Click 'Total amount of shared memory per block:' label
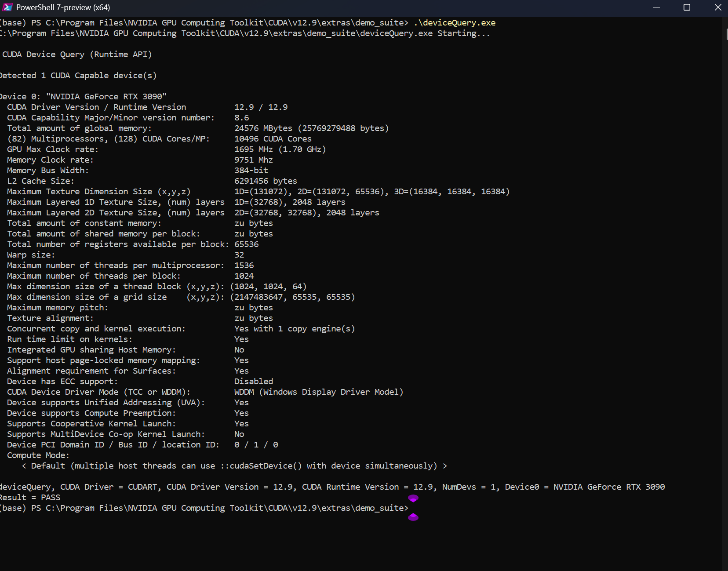This screenshot has height=571, width=728. click(103, 234)
